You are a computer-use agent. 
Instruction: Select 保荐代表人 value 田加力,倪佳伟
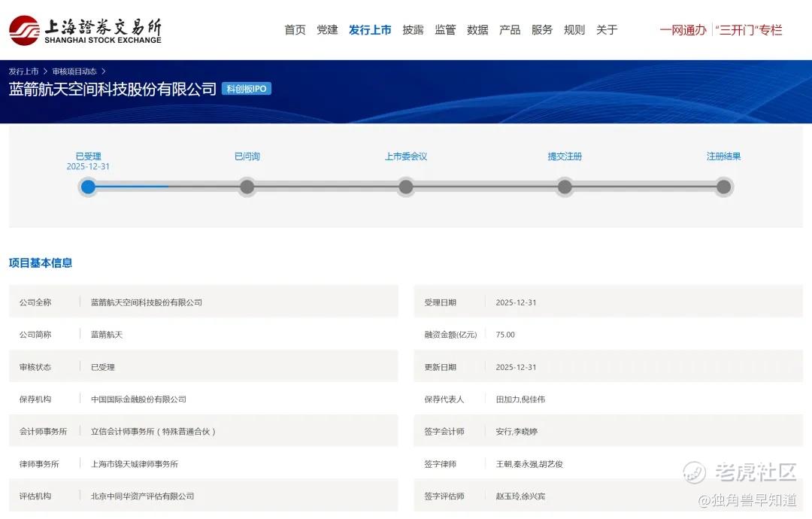520,399
